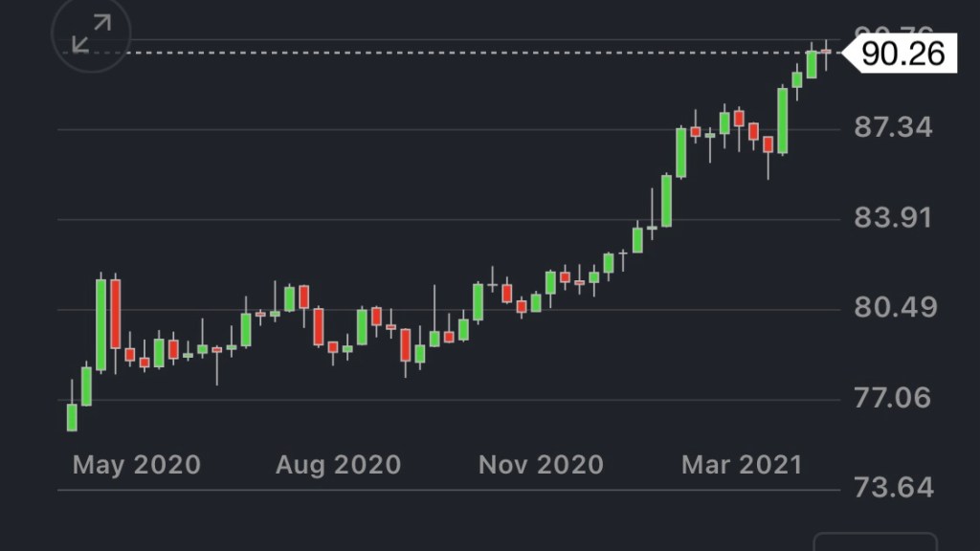Click the pointer arrow of the 90.26 price tag
This screenshot has width=980, height=551.
point(847,54)
